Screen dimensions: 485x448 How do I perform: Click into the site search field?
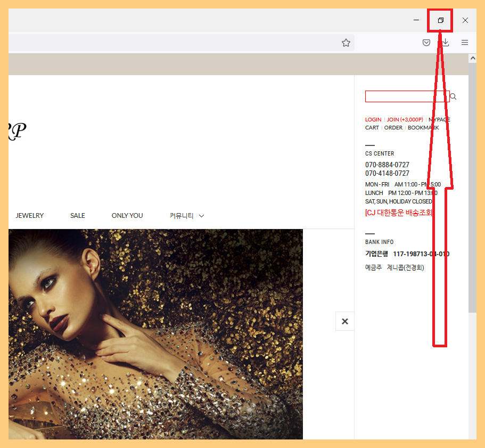[407, 96]
